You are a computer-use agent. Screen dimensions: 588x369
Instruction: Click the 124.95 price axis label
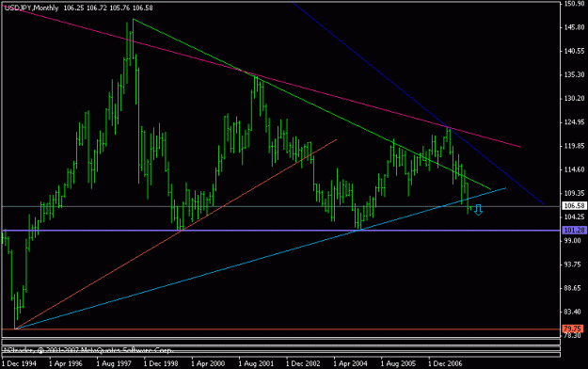click(574, 122)
